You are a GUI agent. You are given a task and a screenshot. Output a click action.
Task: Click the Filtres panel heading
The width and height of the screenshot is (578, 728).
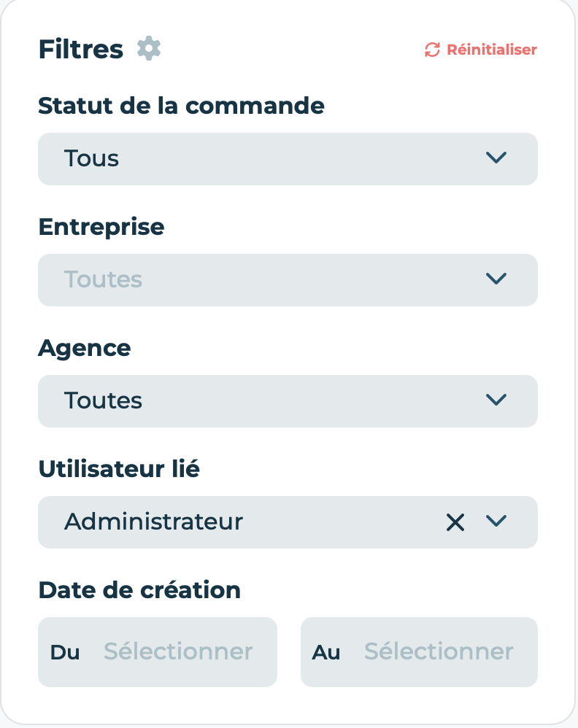81,49
